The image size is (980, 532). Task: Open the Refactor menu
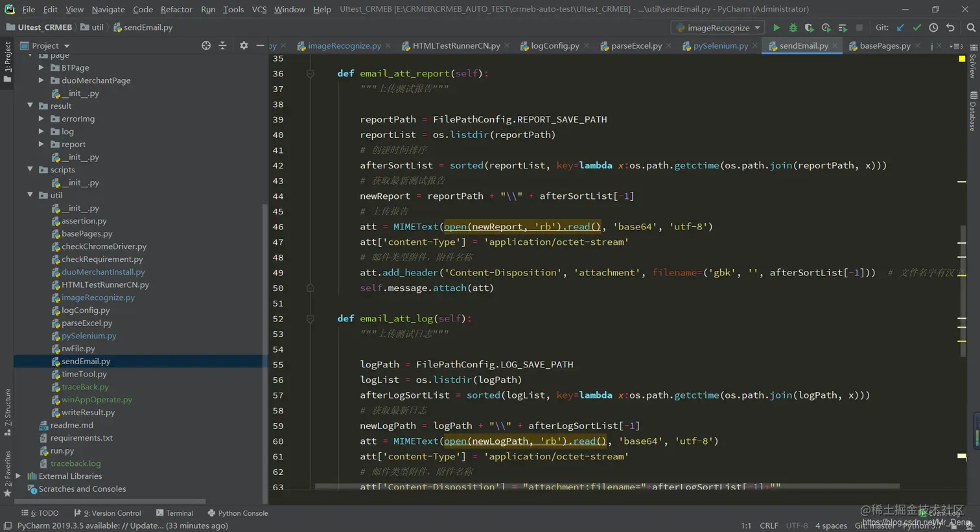click(176, 9)
